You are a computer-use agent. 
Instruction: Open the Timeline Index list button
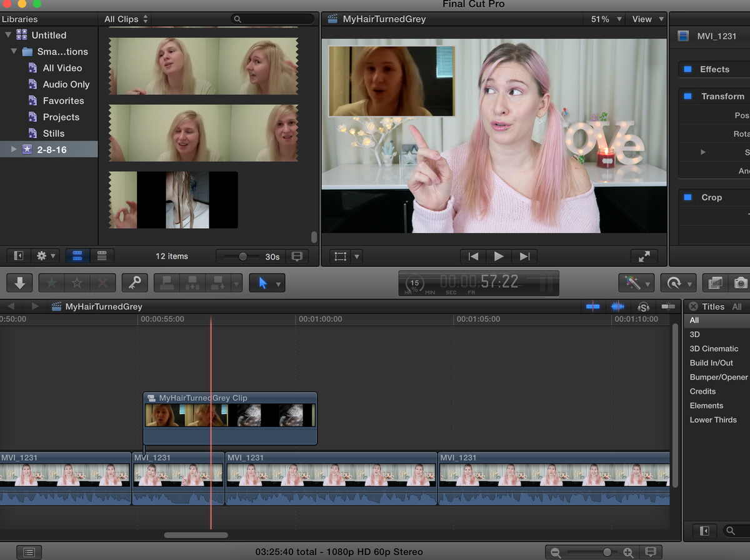[x=29, y=552]
